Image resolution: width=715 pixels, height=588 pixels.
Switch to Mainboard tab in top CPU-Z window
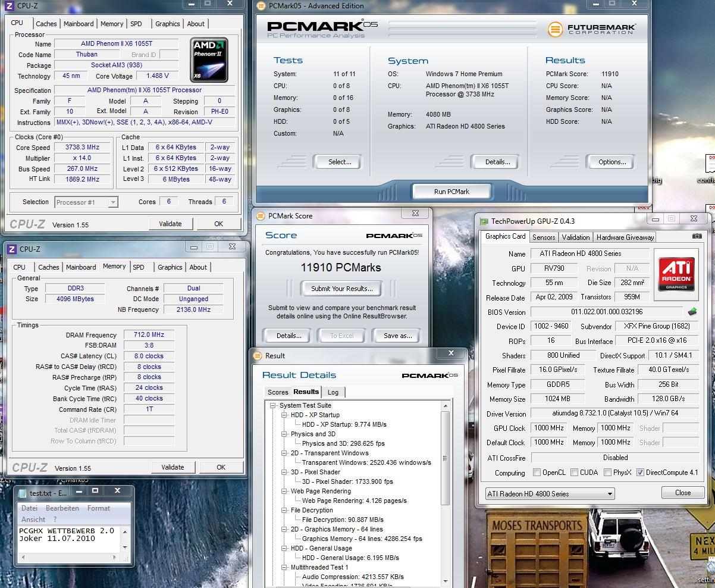click(x=79, y=24)
